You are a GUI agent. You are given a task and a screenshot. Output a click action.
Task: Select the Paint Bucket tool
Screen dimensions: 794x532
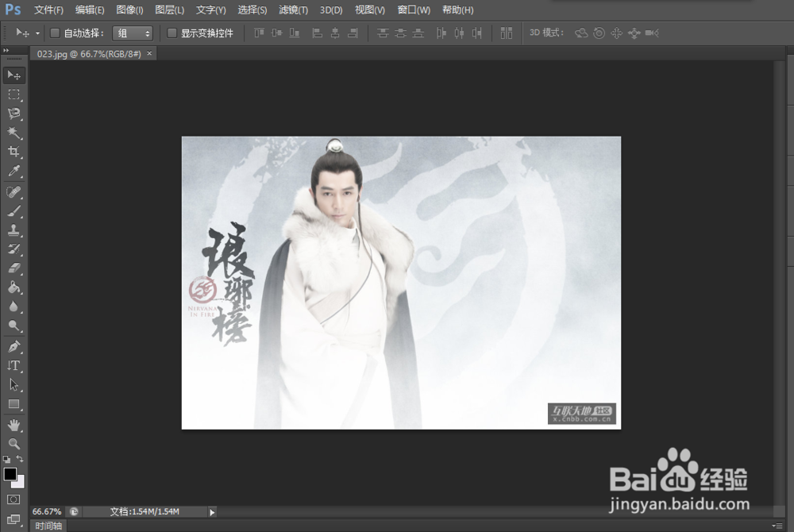coord(13,287)
